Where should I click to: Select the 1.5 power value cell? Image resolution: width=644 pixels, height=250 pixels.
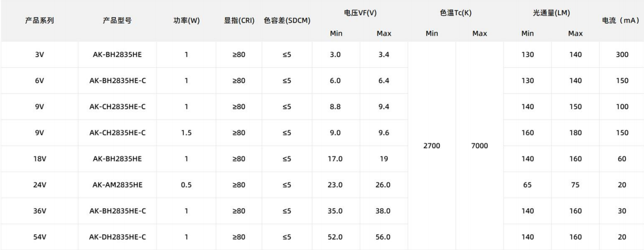(x=186, y=133)
